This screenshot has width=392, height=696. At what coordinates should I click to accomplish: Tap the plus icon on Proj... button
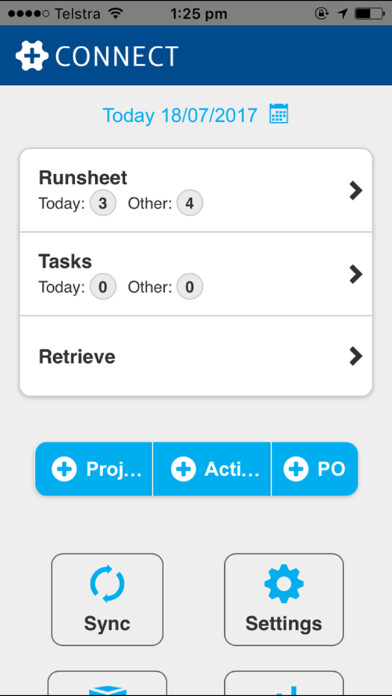64,469
